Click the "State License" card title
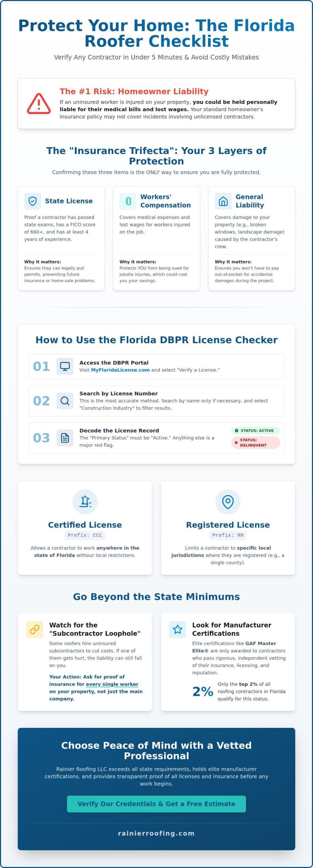Screen dimensions: 313x868 [69, 201]
